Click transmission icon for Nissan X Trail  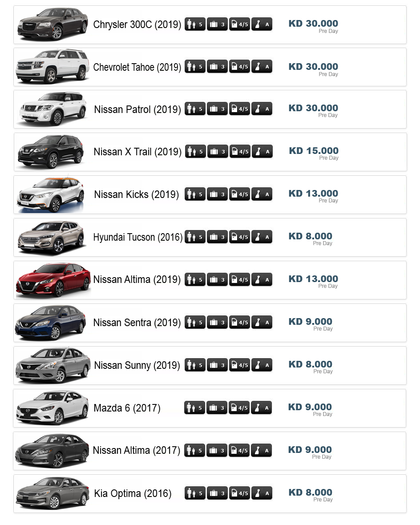[x=262, y=152]
